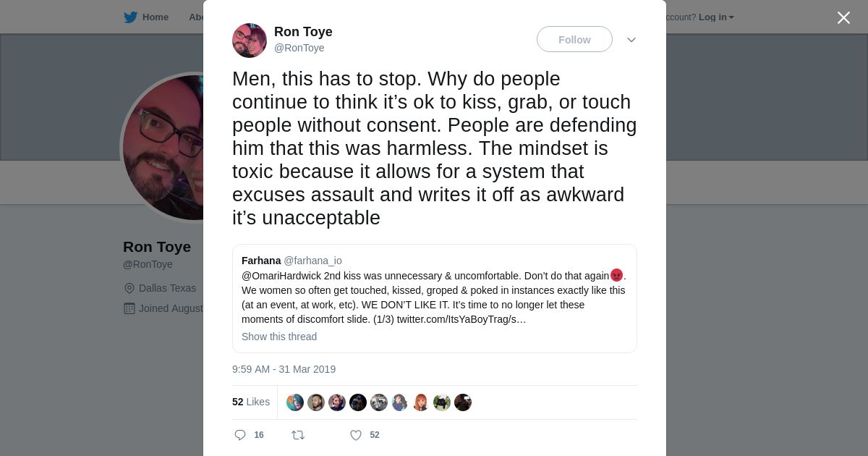Open the 52 Likes list
Image resolution: width=868 pixels, height=456 pixels.
tap(250, 402)
